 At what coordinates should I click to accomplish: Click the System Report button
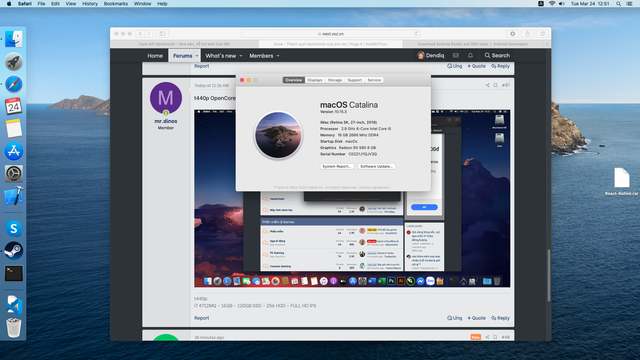coord(337,167)
